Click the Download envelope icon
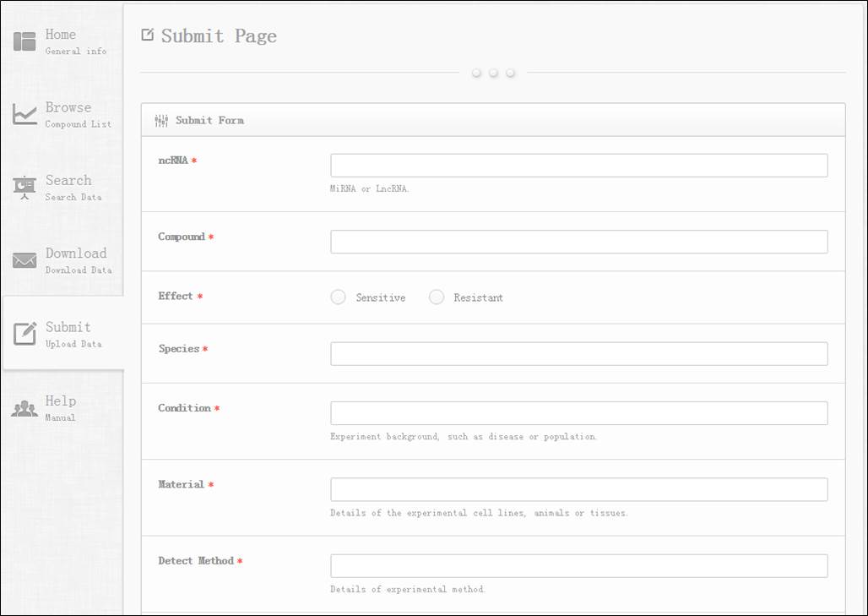868x616 pixels. 24,259
